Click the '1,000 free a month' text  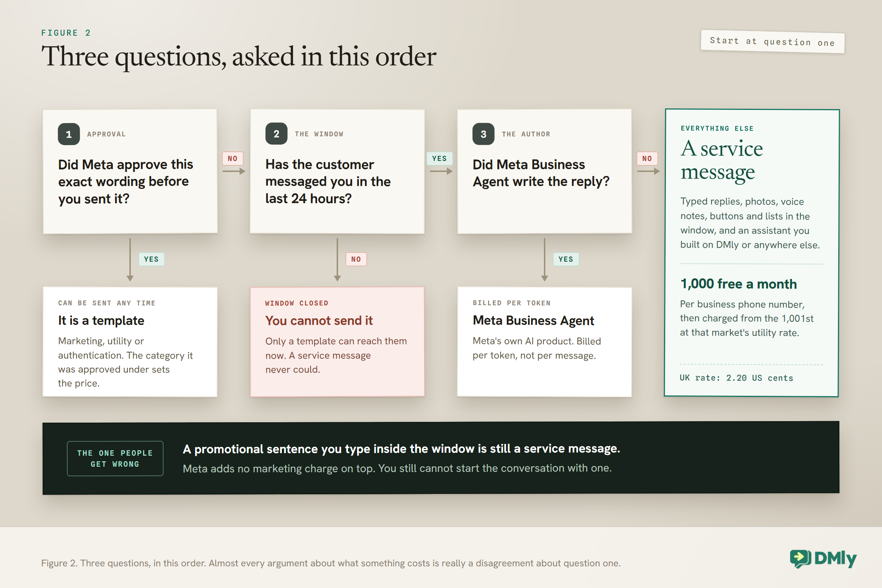coord(738,284)
